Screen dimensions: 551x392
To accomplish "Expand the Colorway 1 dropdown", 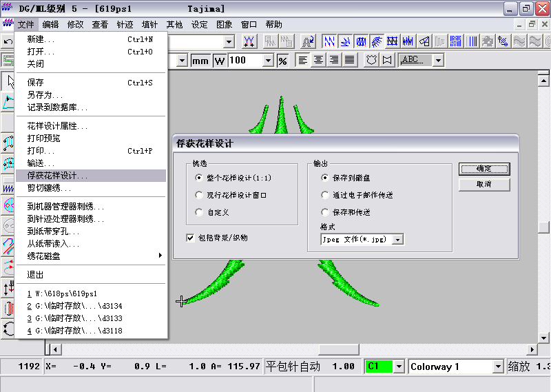I will pyautogui.click(x=498, y=367).
